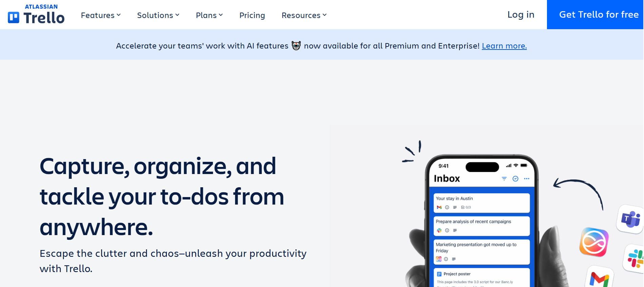Open the filter icon in the phone's Inbox
This screenshot has height=287, width=644.
505,178
